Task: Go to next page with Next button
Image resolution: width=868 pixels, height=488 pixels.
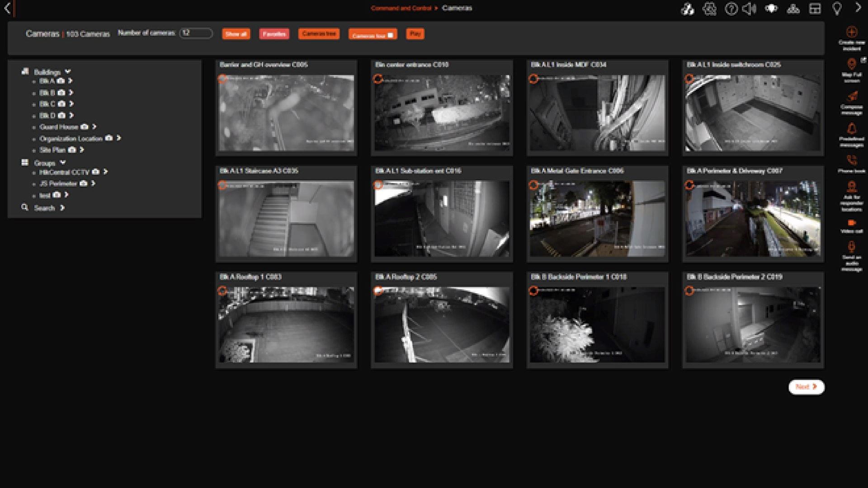Action: (806, 387)
